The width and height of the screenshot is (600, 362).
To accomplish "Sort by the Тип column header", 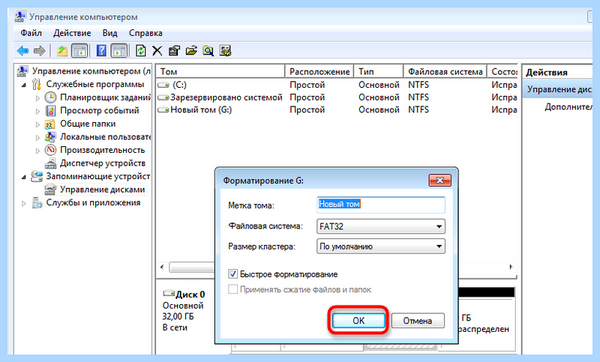I will pos(379,72).
